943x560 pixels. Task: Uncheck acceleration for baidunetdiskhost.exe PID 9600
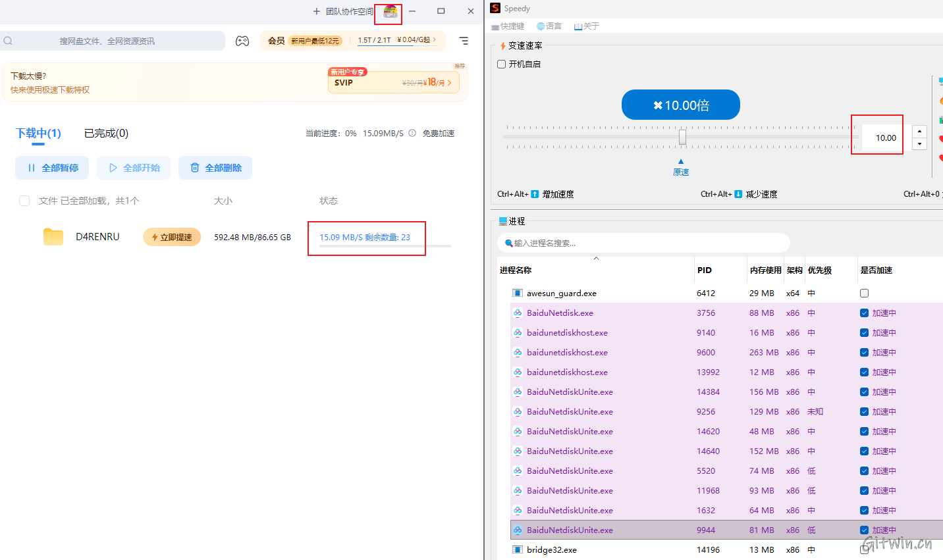pos(864,353)
